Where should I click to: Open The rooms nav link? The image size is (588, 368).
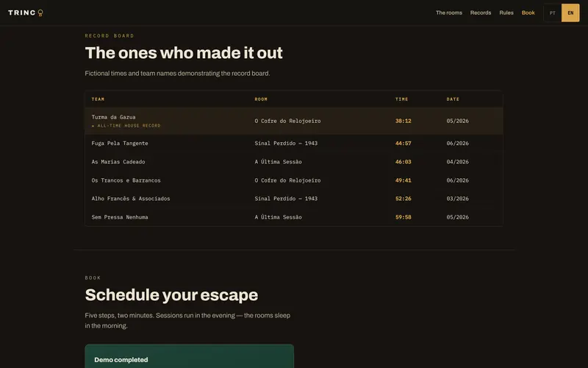coord(449,13)
